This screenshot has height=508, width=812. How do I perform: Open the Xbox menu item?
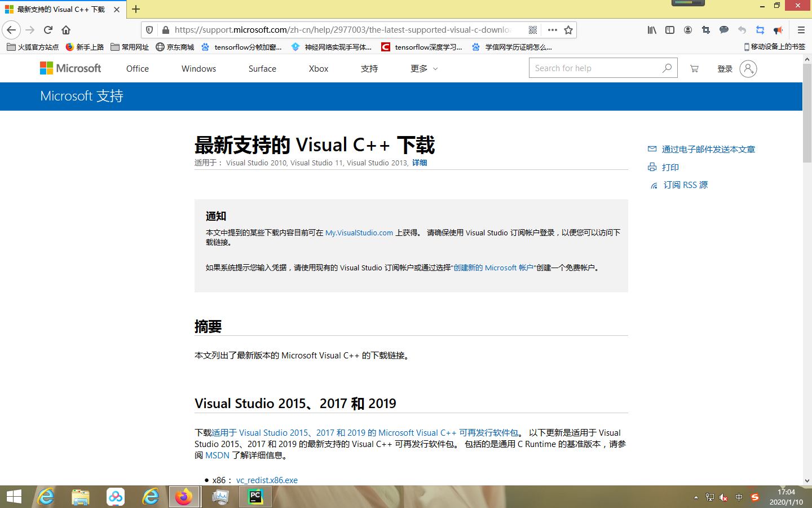319,69
